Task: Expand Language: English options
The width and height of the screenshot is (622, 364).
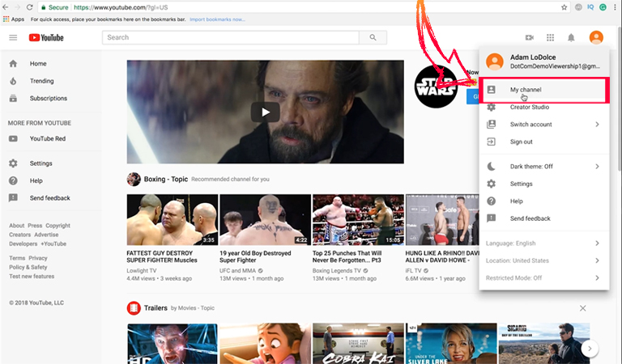Action: click(x=597, y=243)
